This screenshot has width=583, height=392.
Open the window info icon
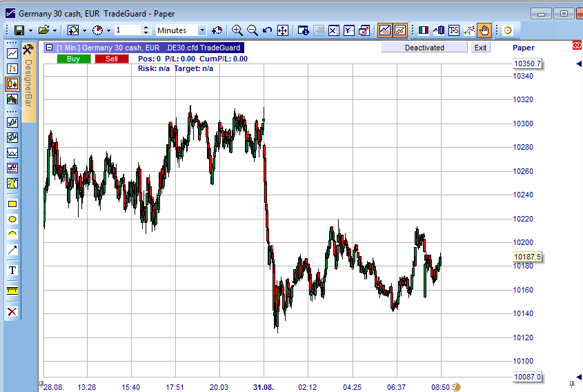tap(304, 30)
